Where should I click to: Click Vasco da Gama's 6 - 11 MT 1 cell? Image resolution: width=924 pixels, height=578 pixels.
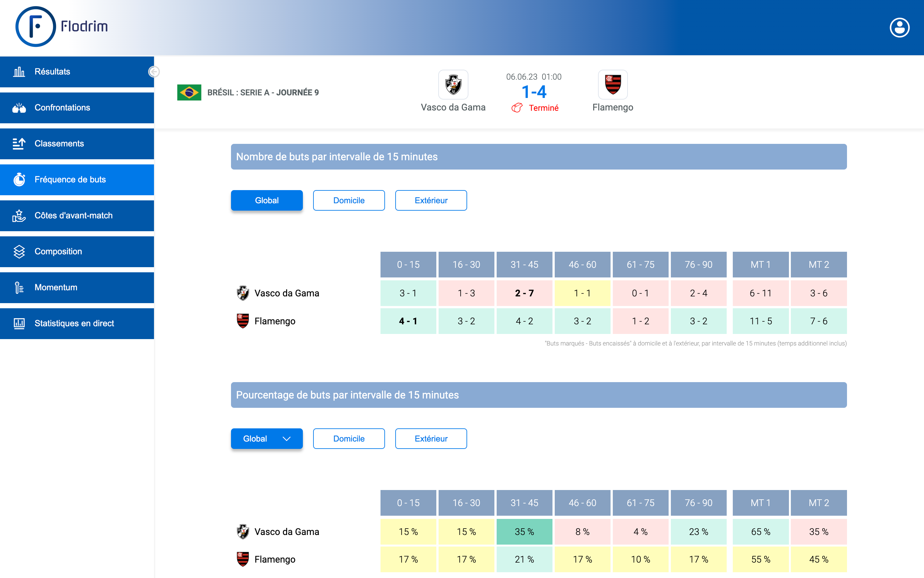pos(761,293)
